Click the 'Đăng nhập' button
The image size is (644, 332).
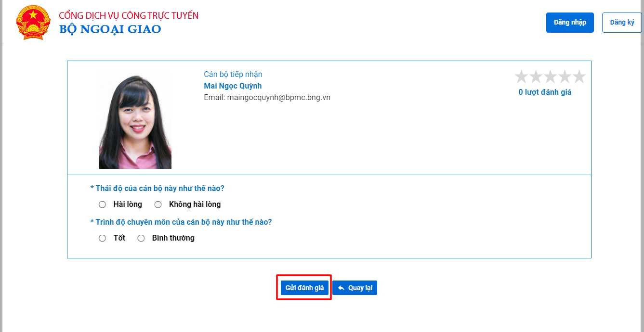[x=570, y=23]
